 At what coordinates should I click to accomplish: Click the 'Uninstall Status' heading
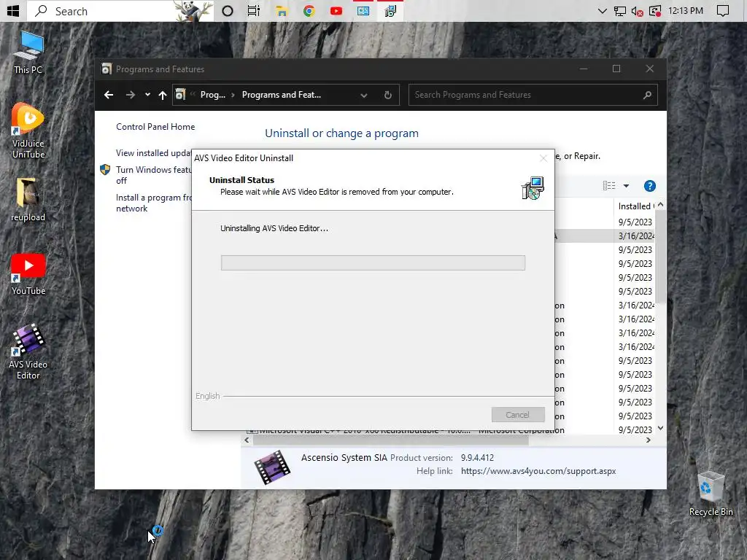pos(241,180)
